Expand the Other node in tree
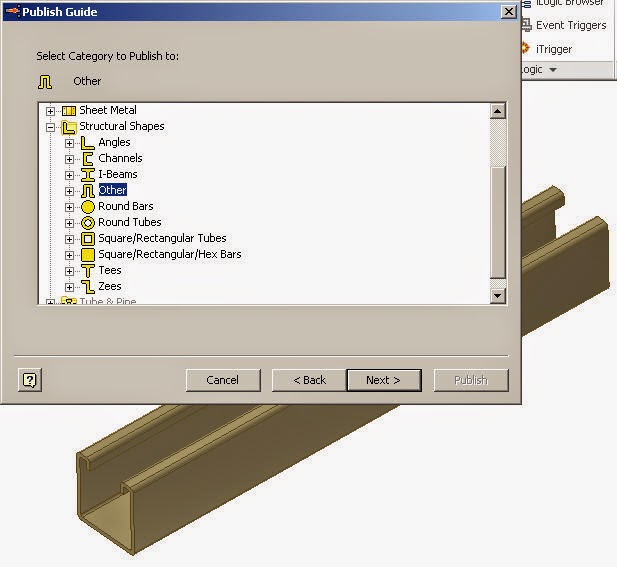This screenshot has height=567, width=617. pyautogui.click(x=70, y=191)
